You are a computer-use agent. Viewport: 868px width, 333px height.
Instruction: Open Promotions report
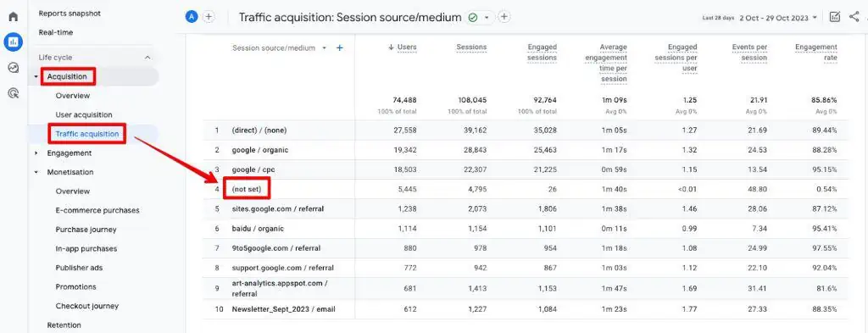point(75,287)
